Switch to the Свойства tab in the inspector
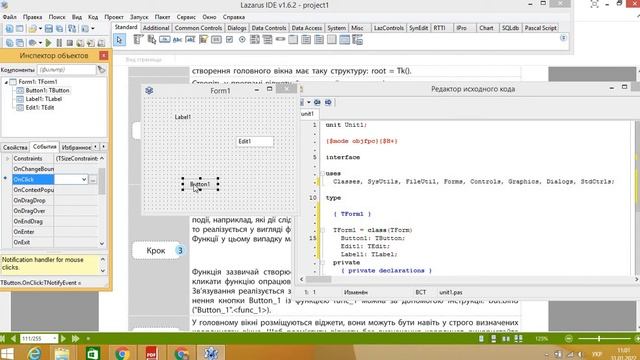The width and height of the screenshot is (640, 360). [x=15, y=147]
